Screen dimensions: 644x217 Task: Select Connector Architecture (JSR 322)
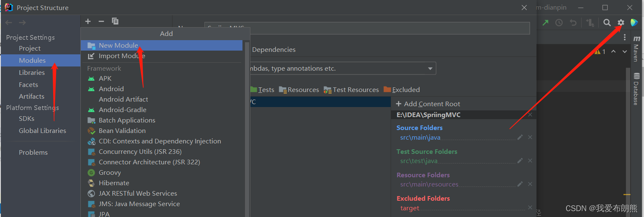[162, 162]
